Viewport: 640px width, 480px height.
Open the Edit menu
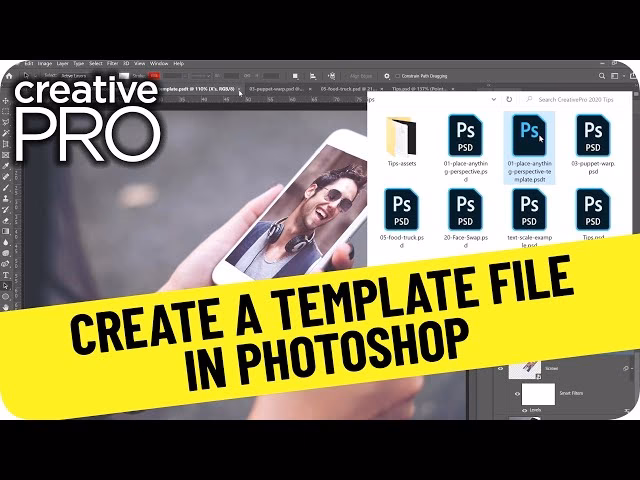tap(28, 64)
